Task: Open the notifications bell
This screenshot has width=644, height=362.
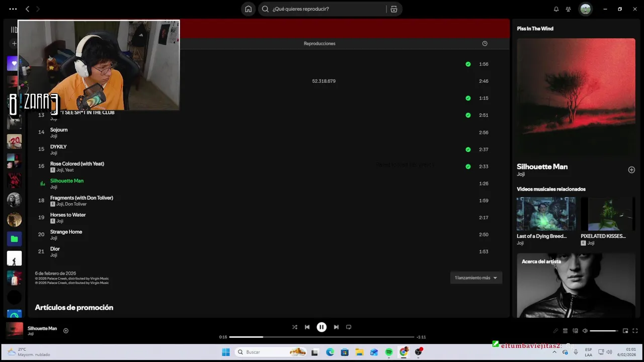Action: tap(556, 9)
